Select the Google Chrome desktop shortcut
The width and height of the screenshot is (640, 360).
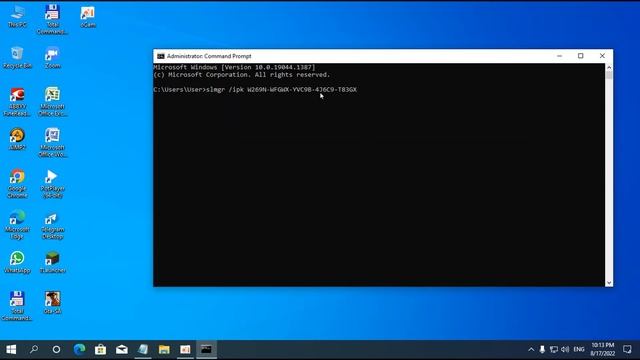coord(17,184)
